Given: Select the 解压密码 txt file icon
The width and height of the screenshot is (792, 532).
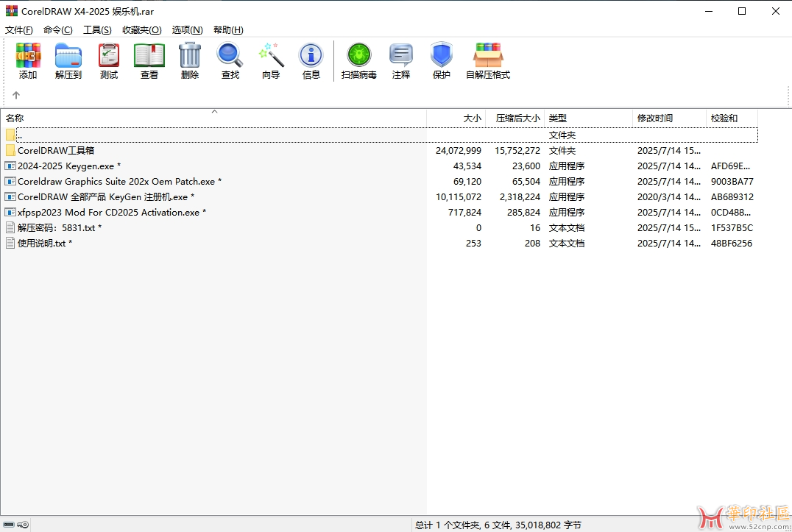Looking at the screenshot, I should pyautogui.click(x=10, y=227).
